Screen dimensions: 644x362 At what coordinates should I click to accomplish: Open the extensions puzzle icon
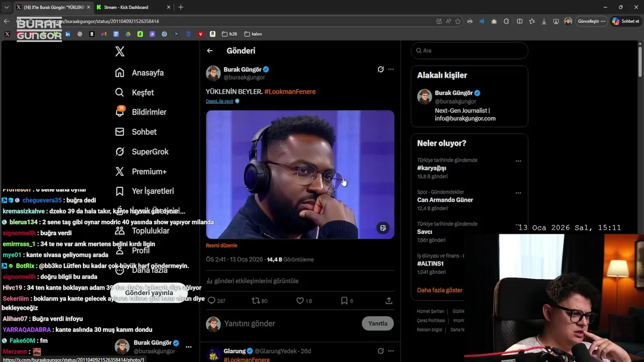coord(506,21)
